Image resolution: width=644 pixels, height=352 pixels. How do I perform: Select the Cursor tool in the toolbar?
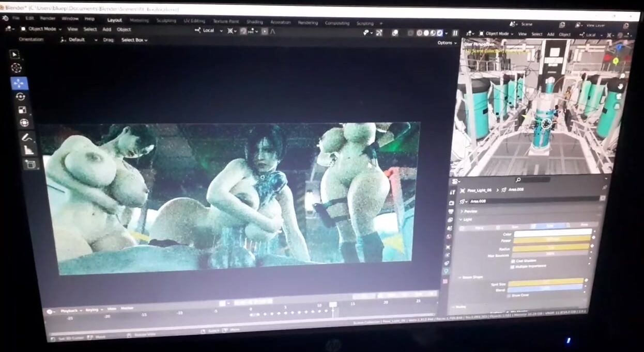tap(17, 68)
